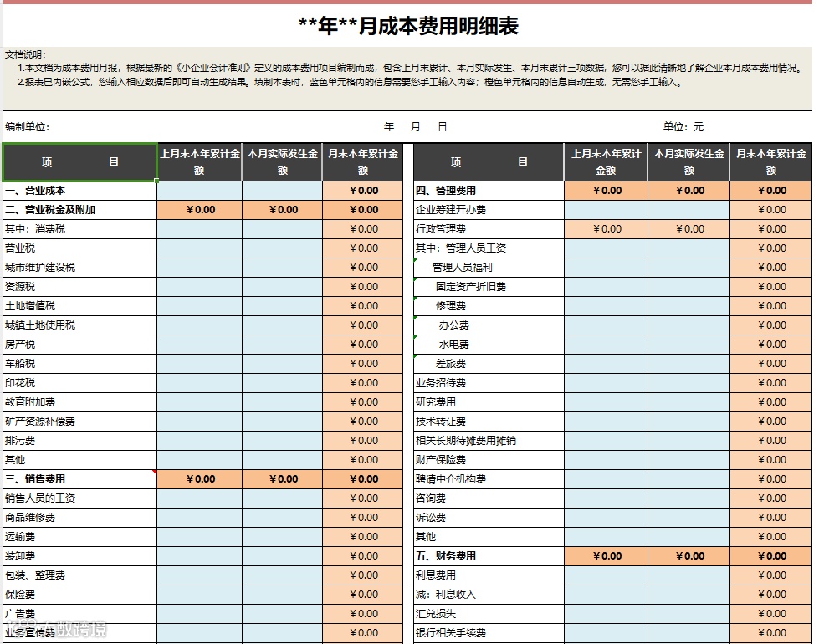Select the '五、财务费用' row label

489,556
